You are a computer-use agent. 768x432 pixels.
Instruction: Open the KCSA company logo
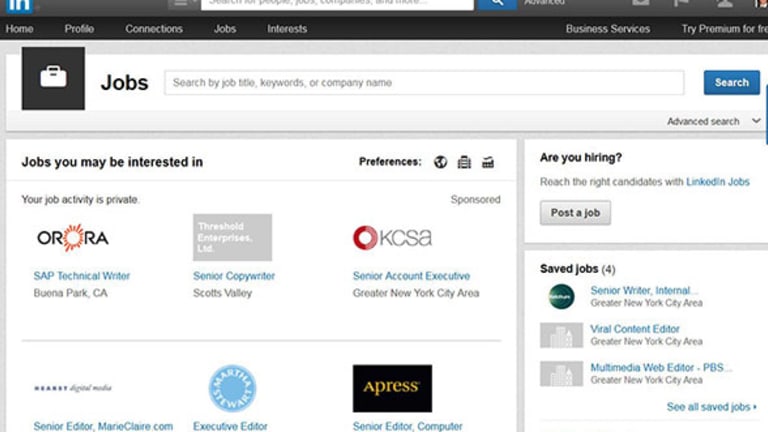click(392, 238)
